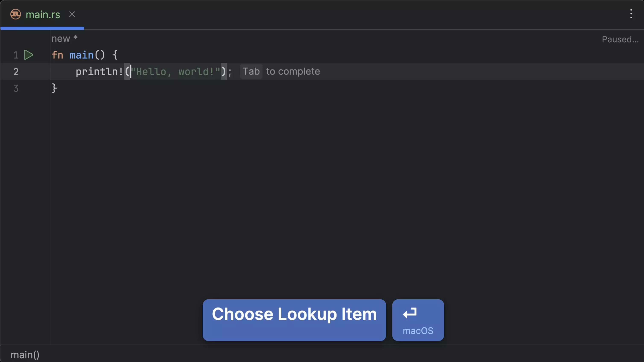Click the Tab key completion hint
The image size is (644, 362).
(x=251, y=72)
